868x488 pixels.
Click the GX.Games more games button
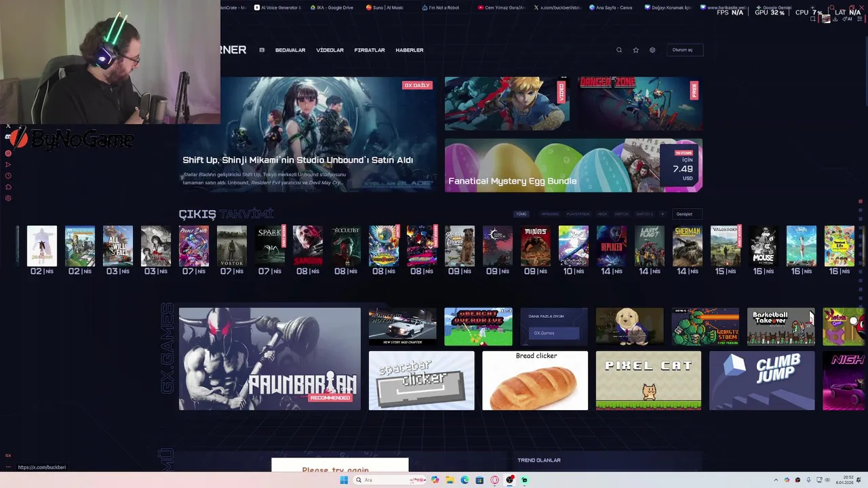pyautogui.click(x=554, y=333)
